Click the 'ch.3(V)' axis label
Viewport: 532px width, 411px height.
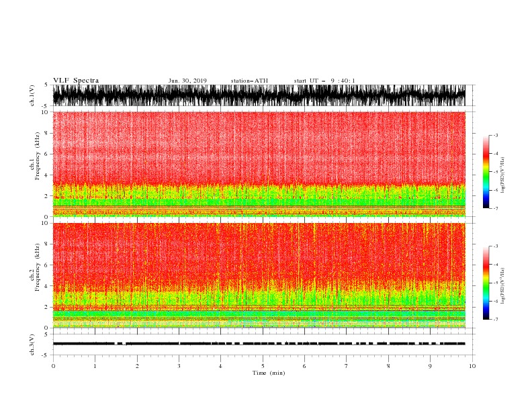[x=32, y=345]
